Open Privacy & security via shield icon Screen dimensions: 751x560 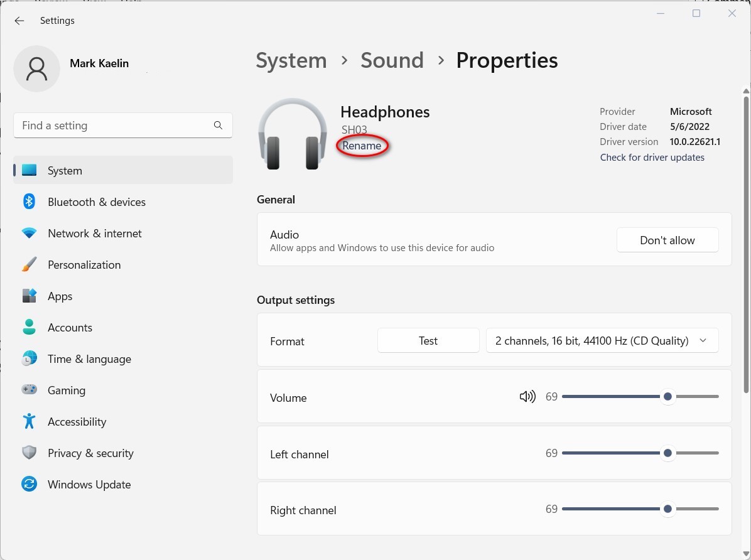(x=29, y=453)
